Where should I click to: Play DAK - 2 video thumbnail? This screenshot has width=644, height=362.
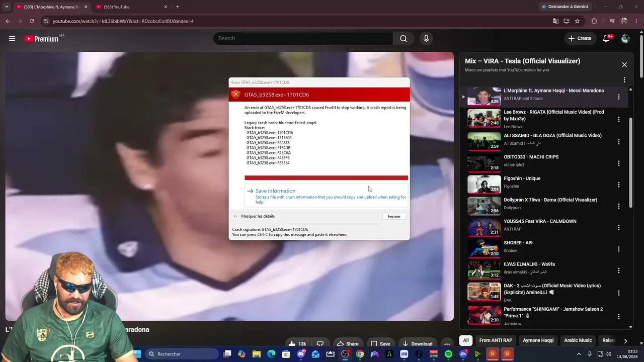[x=484, y=292]
